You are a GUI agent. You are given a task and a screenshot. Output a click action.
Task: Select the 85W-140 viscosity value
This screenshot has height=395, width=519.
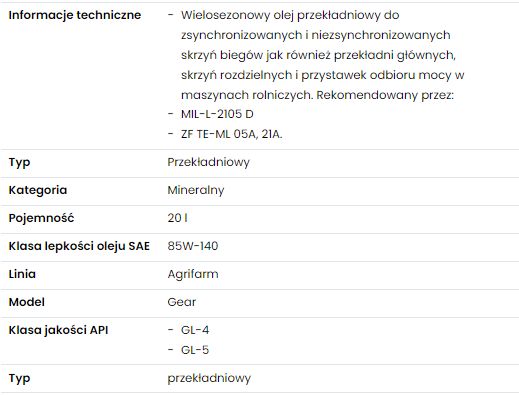click(193, 246)
